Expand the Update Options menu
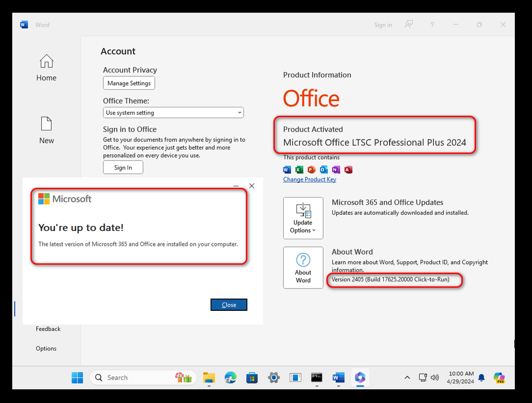This screenshot has height=403, width=532. coord(303,218)
